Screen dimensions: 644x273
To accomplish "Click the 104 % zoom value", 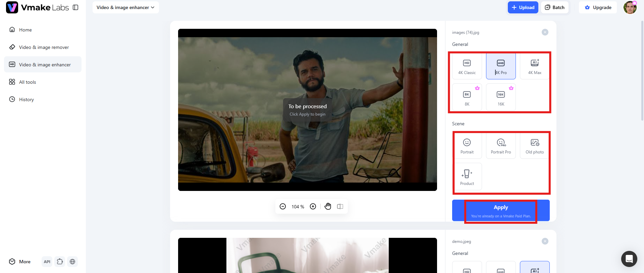I will (x=298, y=207).
